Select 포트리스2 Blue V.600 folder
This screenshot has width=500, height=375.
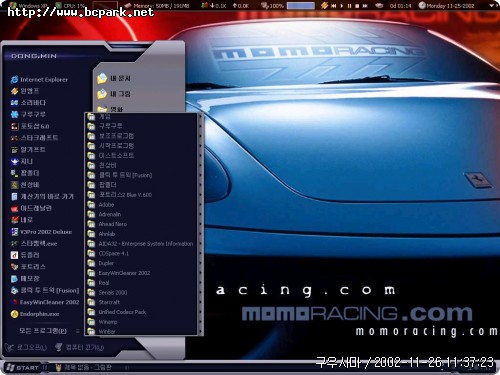(x=143, y=195)
